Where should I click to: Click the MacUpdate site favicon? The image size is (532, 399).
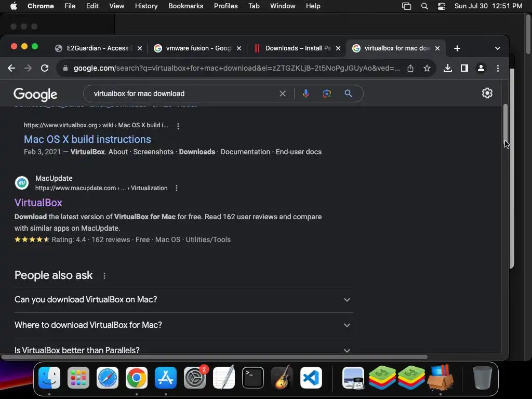point(22,183)
